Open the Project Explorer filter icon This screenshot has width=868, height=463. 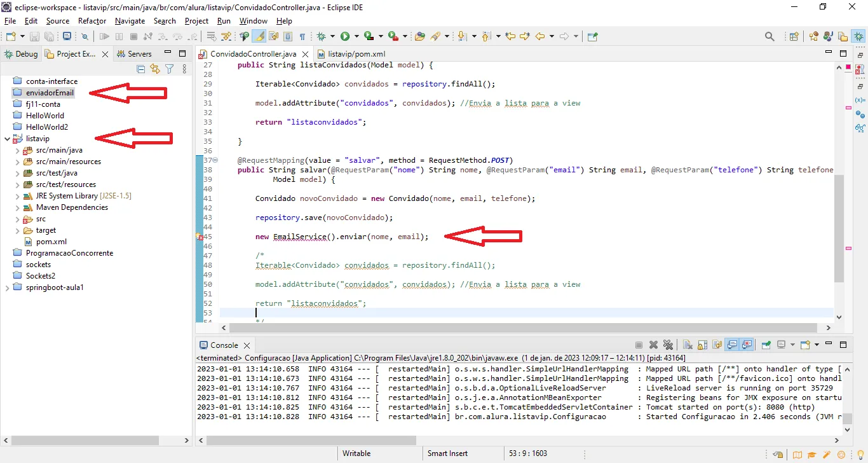pyautogui.click(x=170, y=69)
